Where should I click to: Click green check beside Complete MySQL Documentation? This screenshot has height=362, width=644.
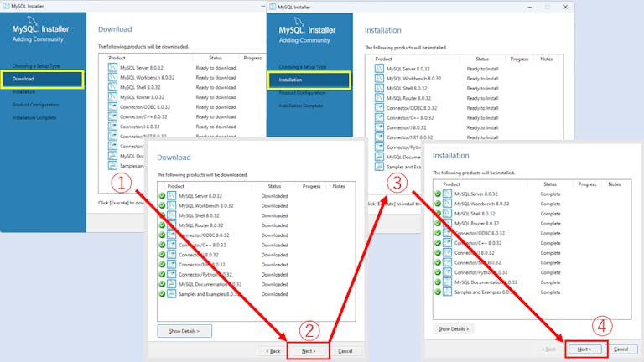tap(438, 282)
